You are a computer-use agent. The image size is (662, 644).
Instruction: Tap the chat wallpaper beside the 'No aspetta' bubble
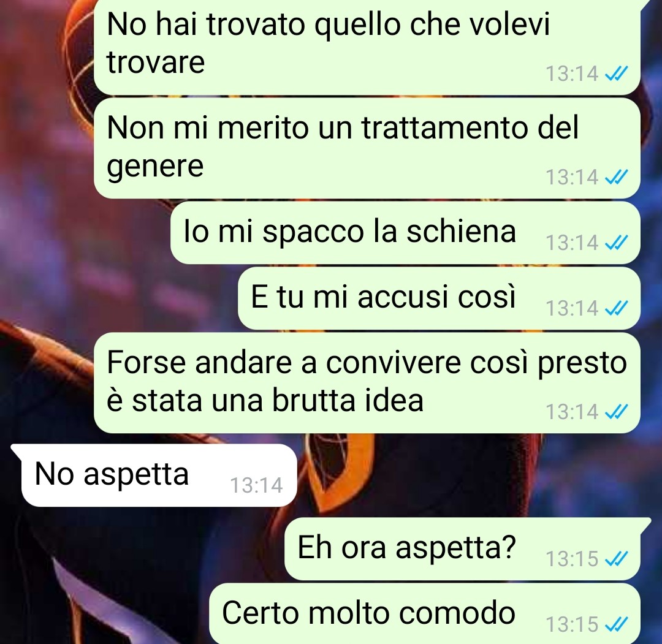pos(465,475)
